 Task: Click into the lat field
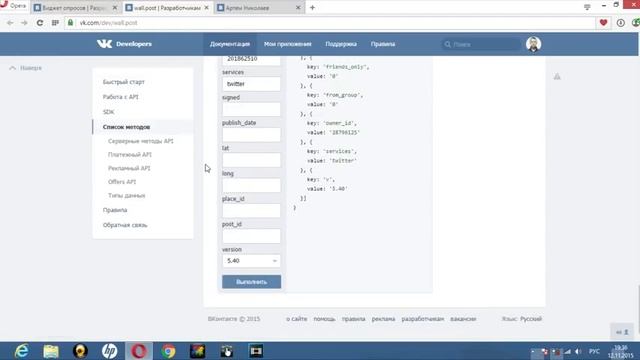tap(251, 160)
